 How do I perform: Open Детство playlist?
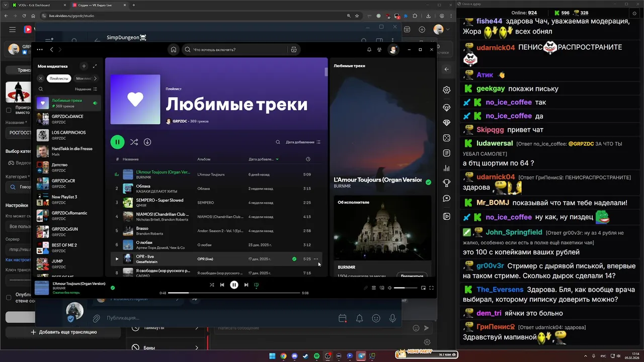68,167
